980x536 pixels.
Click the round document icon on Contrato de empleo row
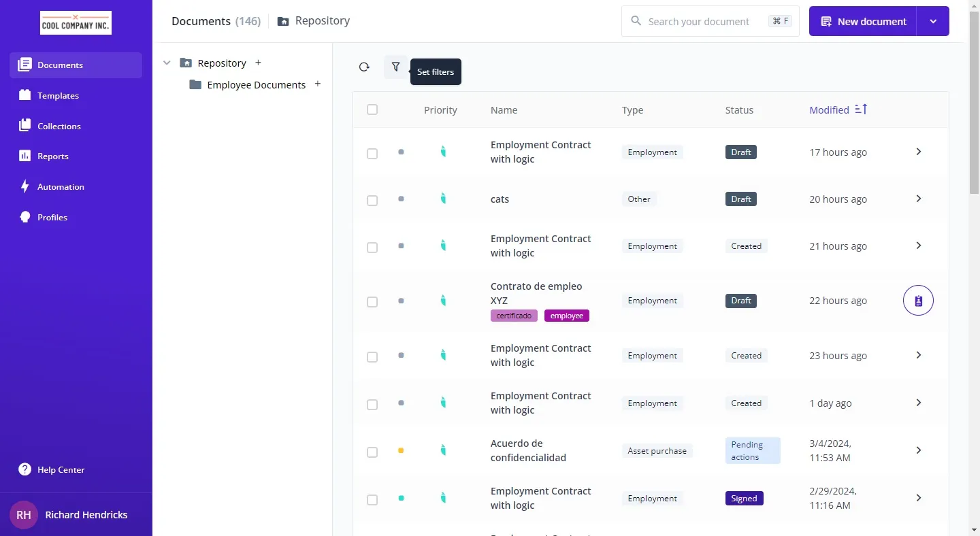pos(918,301)
